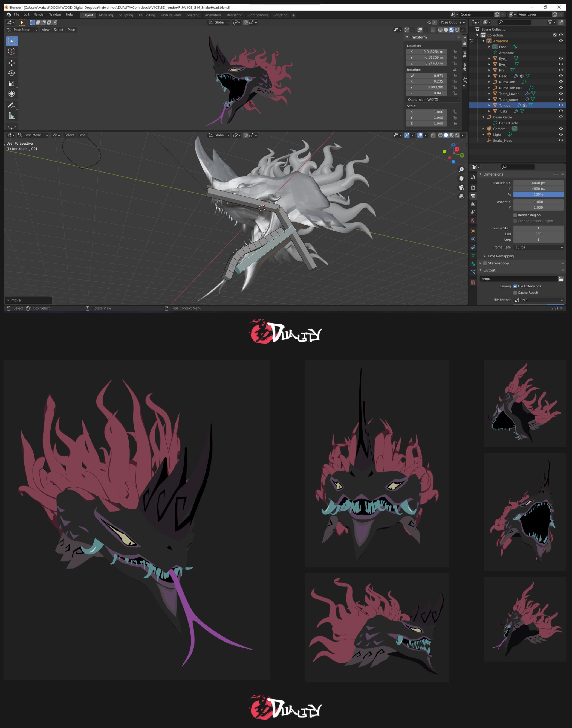The height and width of the screenshot is (728, 572).
Task: Open the Pose menu in lower viewport header
Action: click(82, 135)
